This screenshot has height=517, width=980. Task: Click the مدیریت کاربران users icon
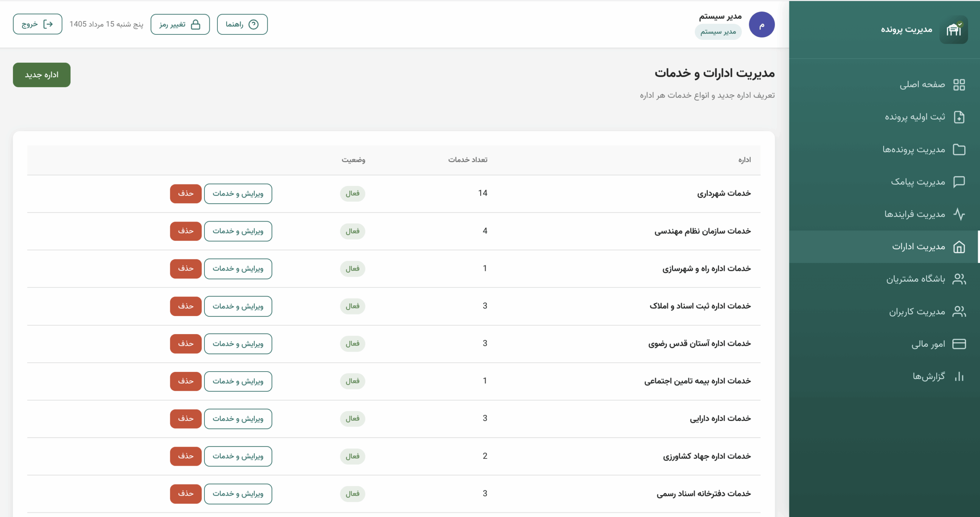click(x=959, y=312)
